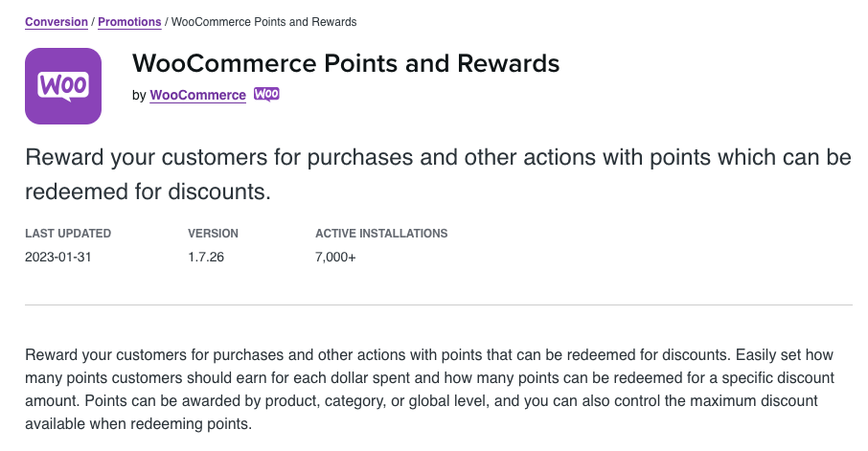This screenshot has width=868, height=451.
Task: Select the 1.7.26 version number
Action: 206,257
